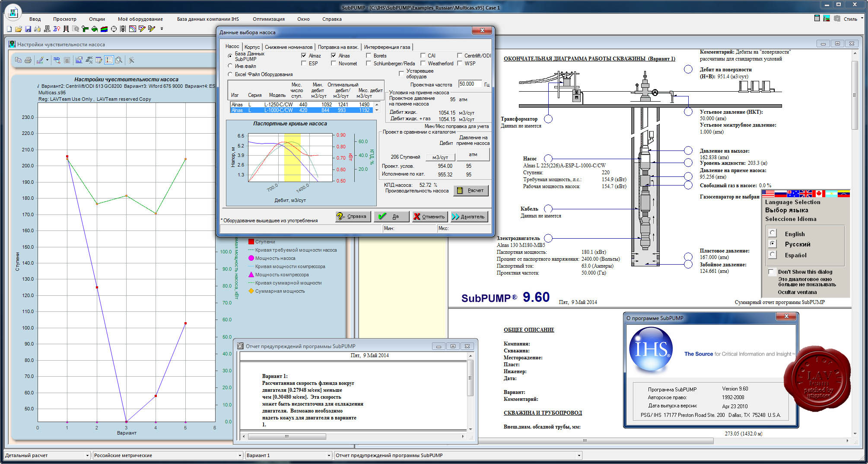Image resolution: width=868 pixels, height=464 pixels.
Task: Toggle the chart legend box icon
Action: click(x=109, y=60)
